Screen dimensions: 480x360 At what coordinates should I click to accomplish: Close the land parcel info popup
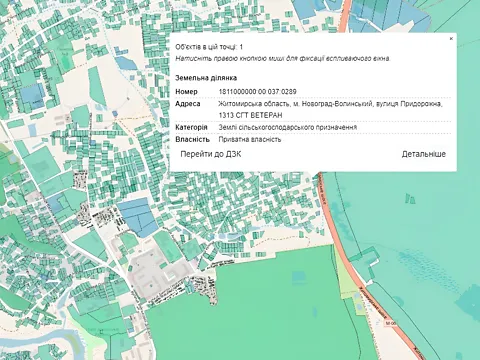click(x=451, y=39)
